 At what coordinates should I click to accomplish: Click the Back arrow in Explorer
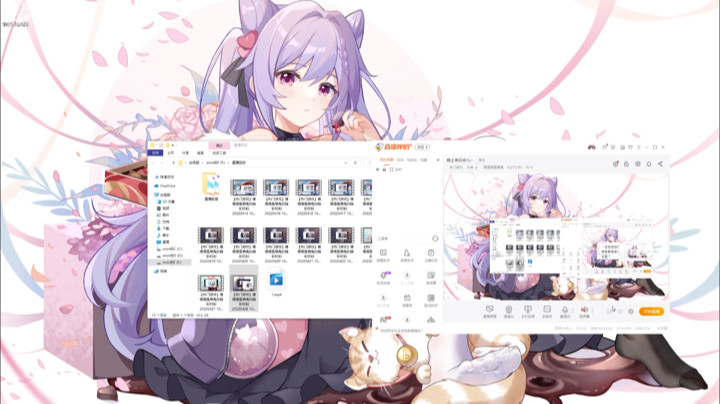[x=153, y=163]
